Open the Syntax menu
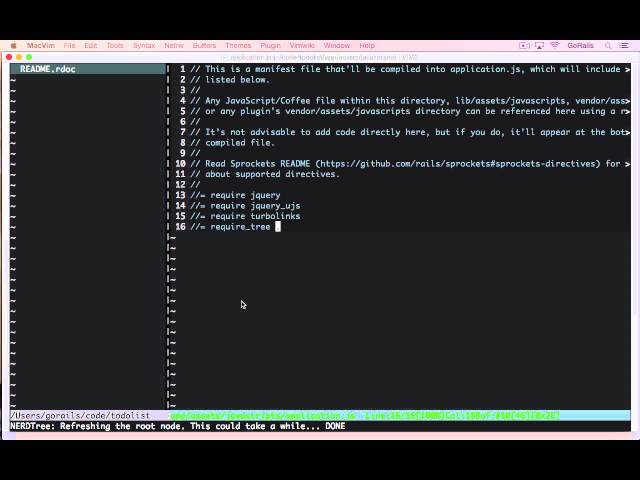Screen dimensions: 640x480 coord(144,45)
